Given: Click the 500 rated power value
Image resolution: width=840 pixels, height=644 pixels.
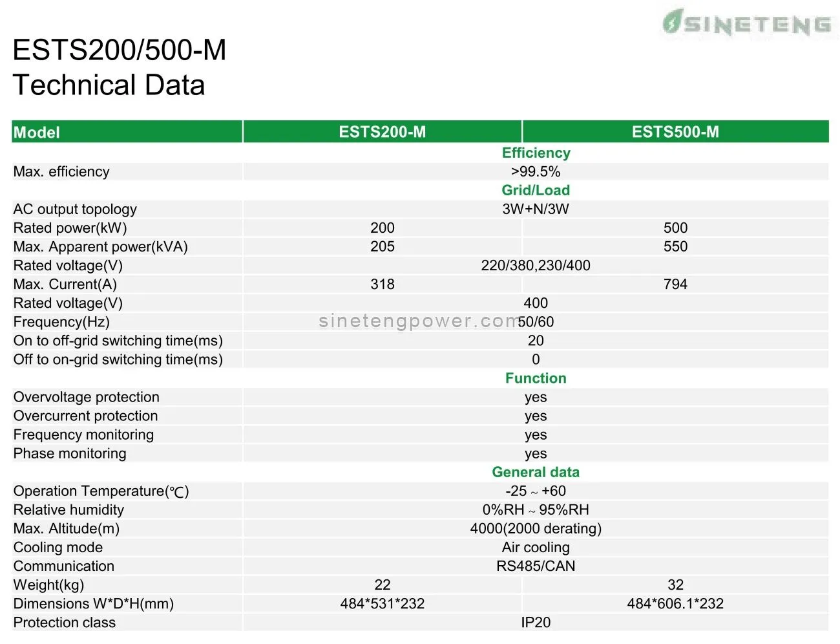Looking at the screenshot, I should (675, 228).
